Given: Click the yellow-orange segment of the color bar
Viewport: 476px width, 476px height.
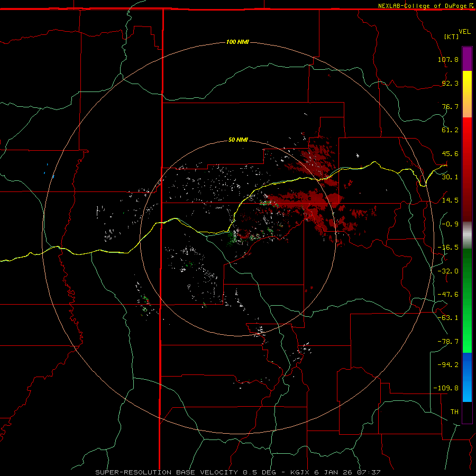Looking at the screenshot, I should [467, 94].
